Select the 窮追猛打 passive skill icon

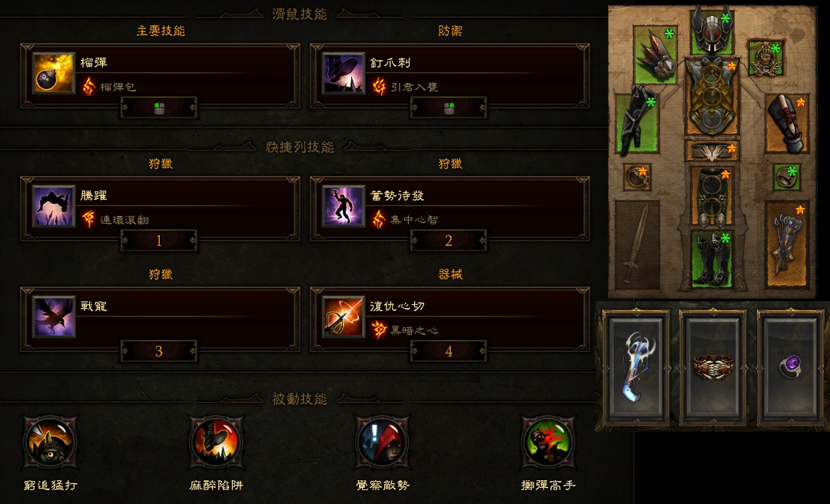coord(51,443)
